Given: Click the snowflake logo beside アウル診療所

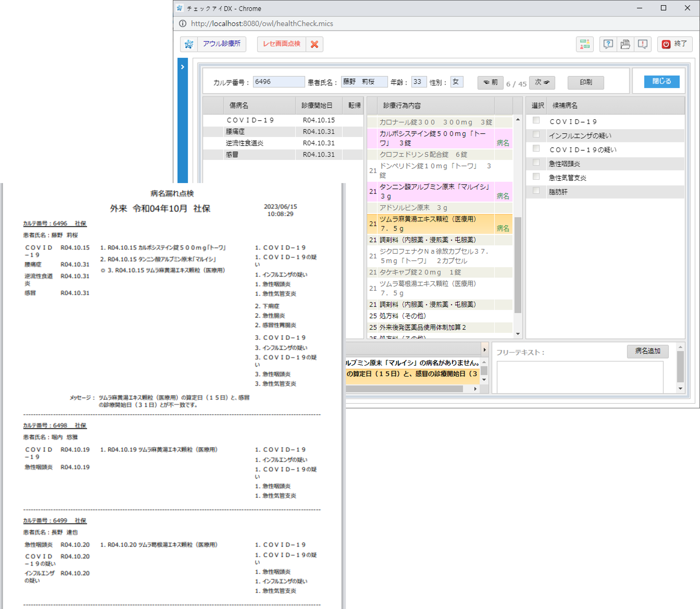Looking at the screenshot, I should 189,44.
